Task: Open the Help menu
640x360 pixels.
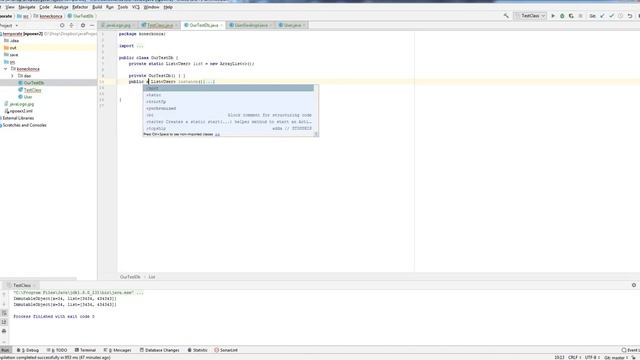Action: (x=168, y=7)
